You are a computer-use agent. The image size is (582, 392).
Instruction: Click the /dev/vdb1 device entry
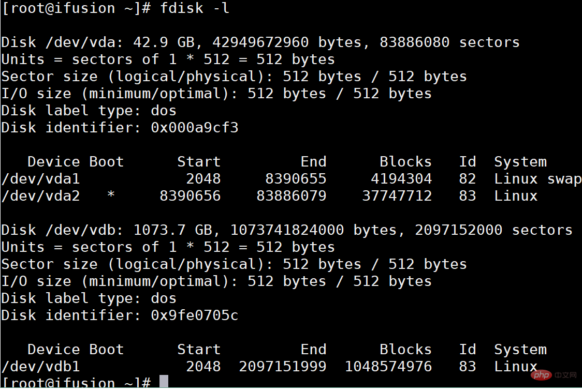click(x=41, y=367)
